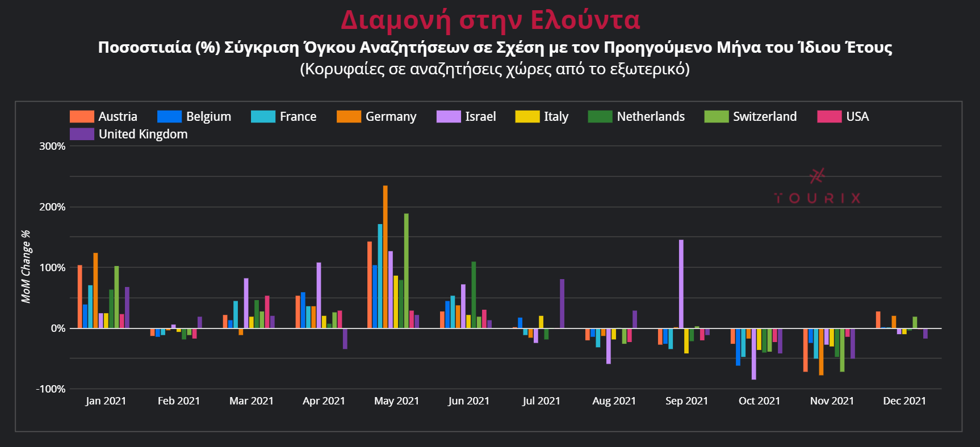Viewport: 980px width, 447px height.
Task: Click the Israel negative bar in Oct 2021
Action: coord(754,353)
